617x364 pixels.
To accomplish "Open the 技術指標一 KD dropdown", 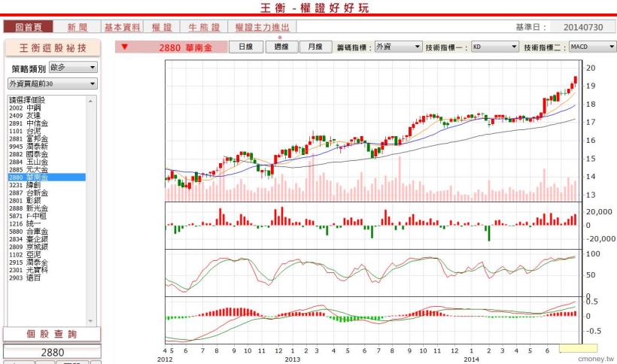I will 495,47.
